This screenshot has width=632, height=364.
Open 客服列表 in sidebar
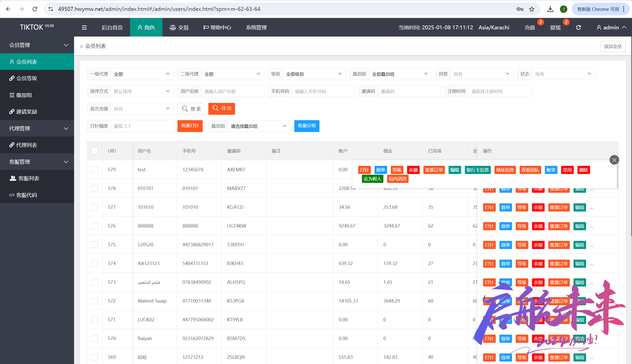tap(37, 178)
